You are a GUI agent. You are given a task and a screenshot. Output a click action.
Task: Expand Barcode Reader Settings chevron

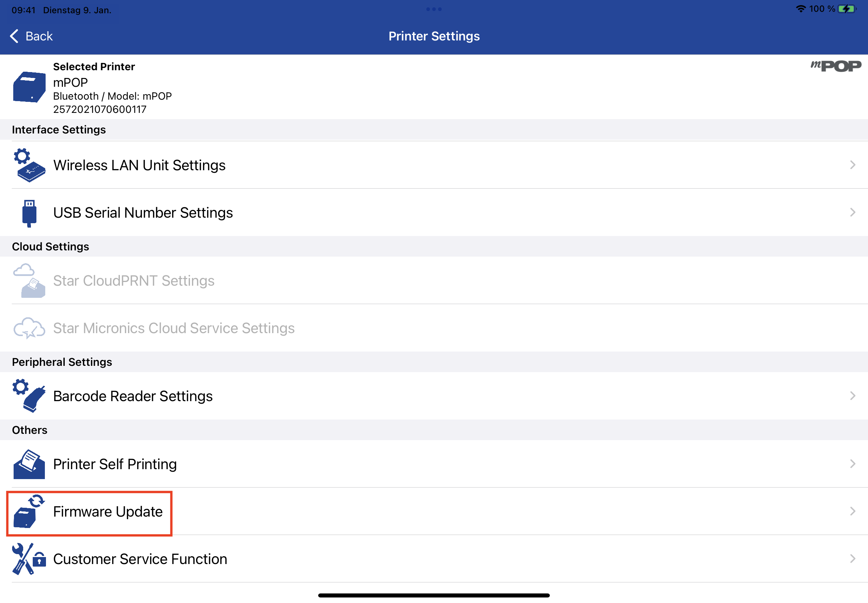(853, 396)
